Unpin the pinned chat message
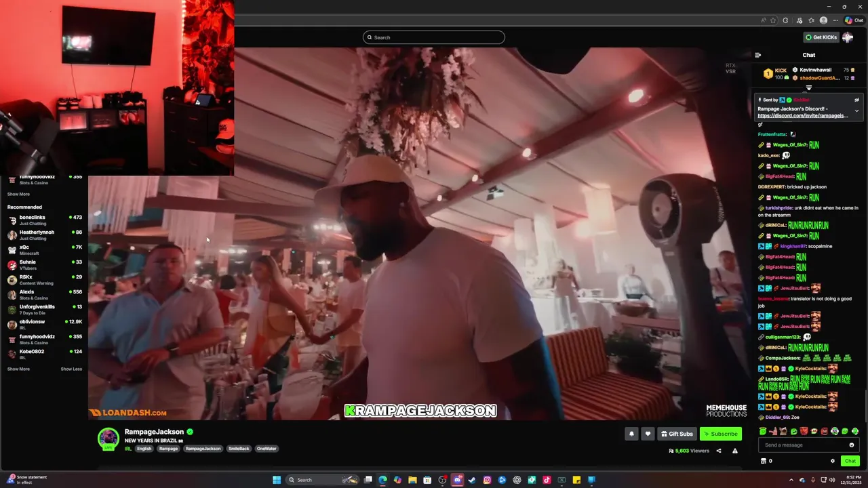This screenshot has height=488, width=868. tap(856, 100)
